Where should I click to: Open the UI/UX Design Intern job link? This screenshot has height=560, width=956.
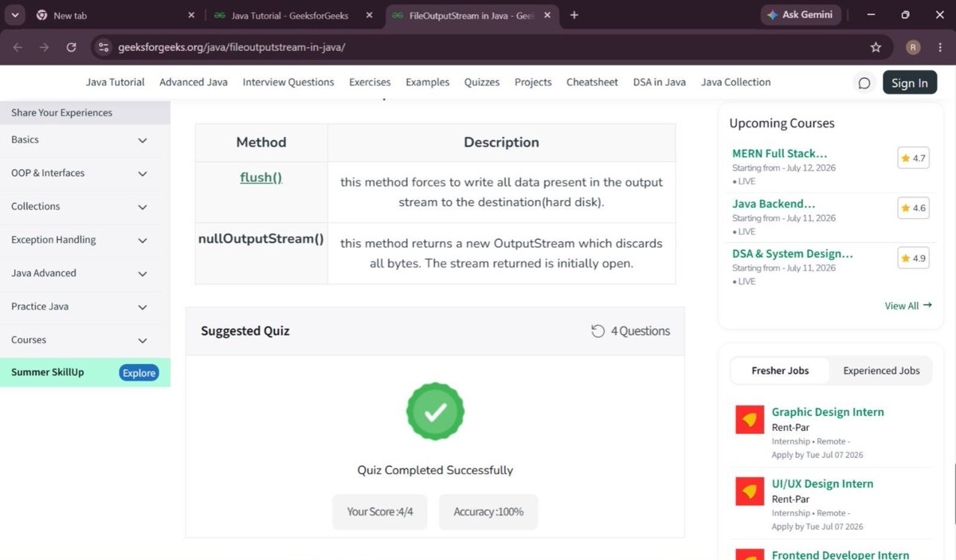[822, 484]
